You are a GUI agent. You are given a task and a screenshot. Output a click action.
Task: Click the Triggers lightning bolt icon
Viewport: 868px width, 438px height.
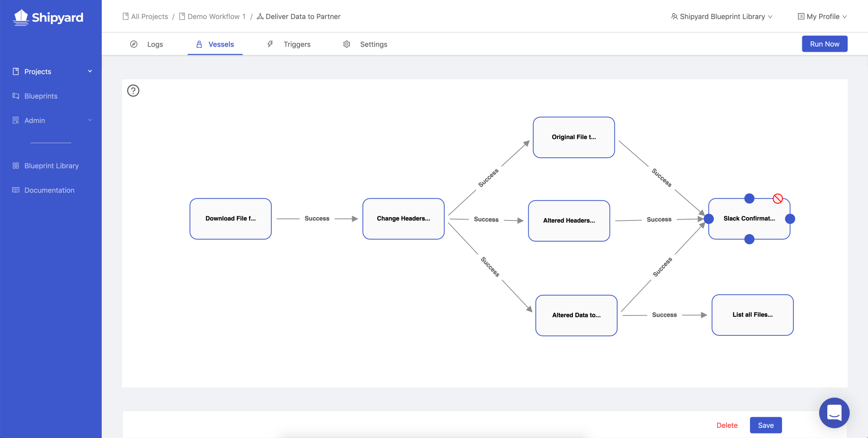270,44
